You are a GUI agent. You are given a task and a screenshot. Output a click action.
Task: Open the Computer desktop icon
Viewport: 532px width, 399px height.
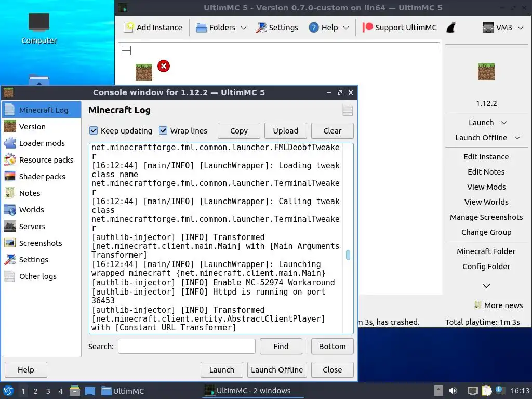[x=39, y=29]
